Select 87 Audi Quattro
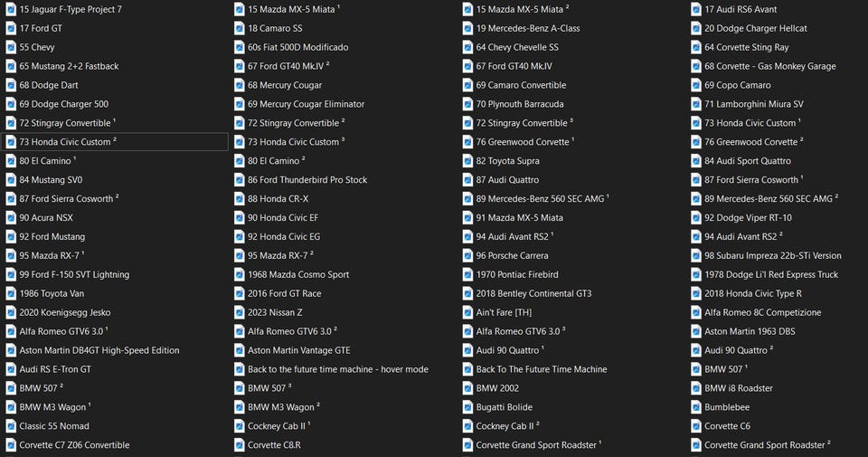Image resolution: width=868 pixels, height=457 pixels. (x=507, y=180)
